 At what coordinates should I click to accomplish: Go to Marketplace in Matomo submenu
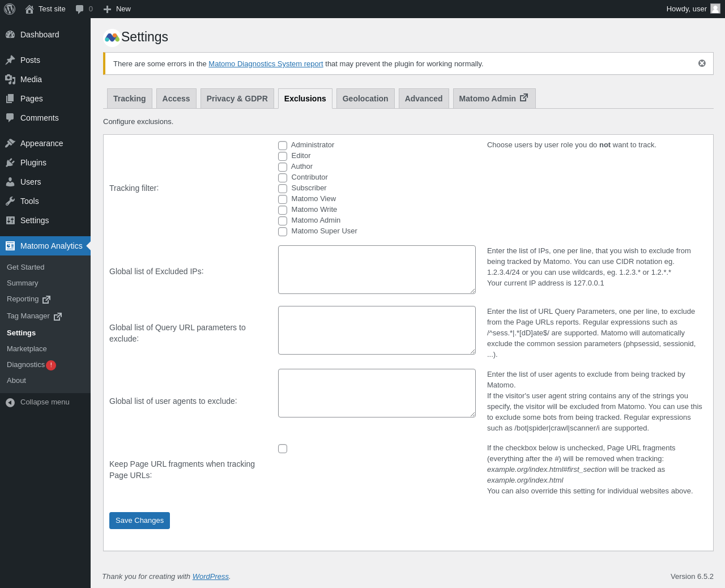click(x=27, y=349)
